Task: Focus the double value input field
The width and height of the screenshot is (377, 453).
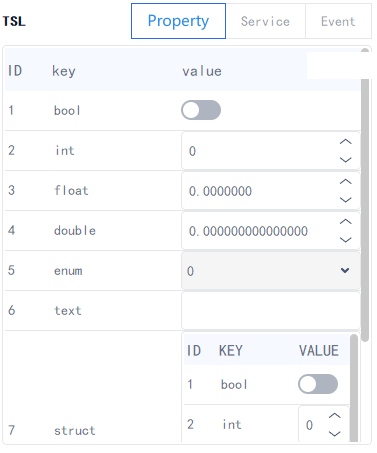Action: tap(260, 231)
